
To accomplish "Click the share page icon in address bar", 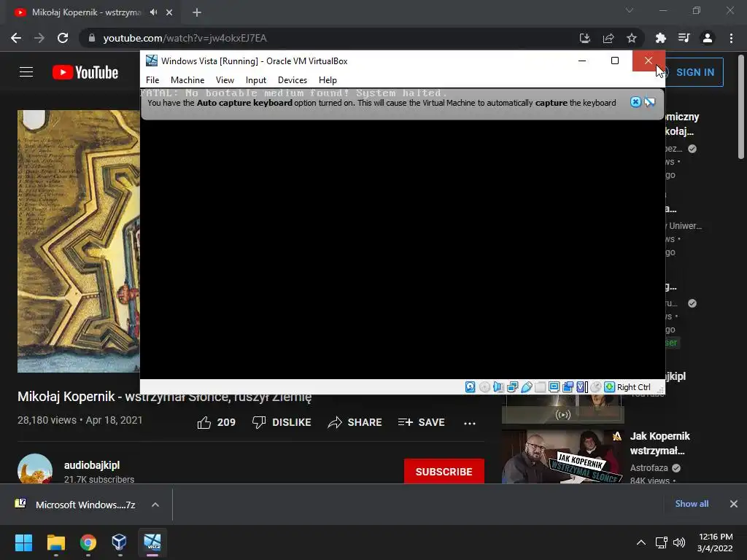I will 608,38.
